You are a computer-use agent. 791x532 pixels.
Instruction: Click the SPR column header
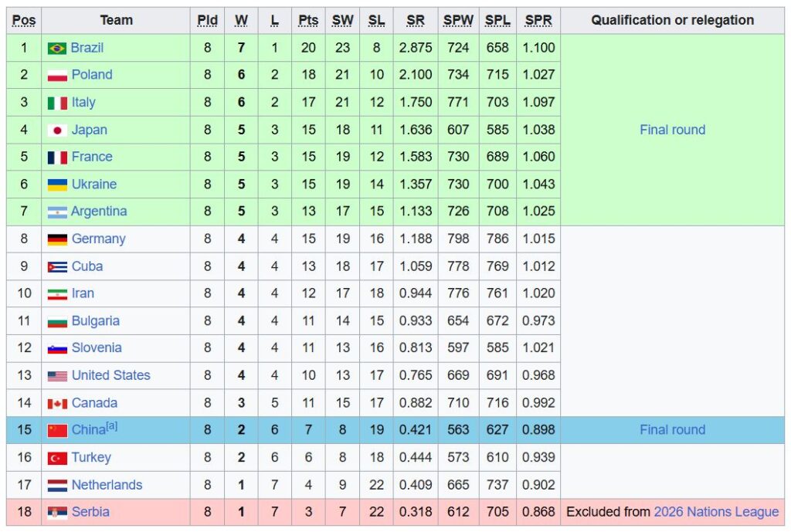[538, 21]
